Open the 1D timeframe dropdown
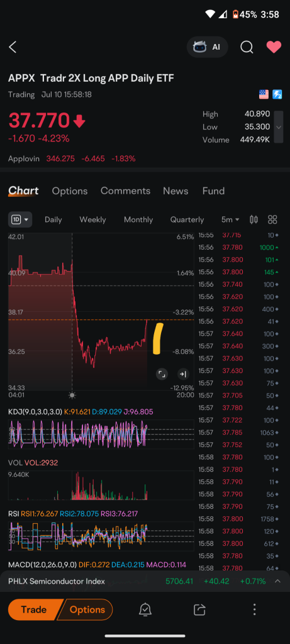The width and height of the screenshot is (290, 644). 20,219
